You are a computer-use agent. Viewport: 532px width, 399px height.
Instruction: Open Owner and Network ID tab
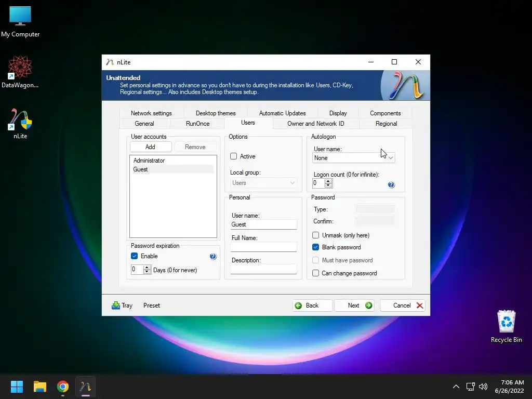tap(315, 124)
